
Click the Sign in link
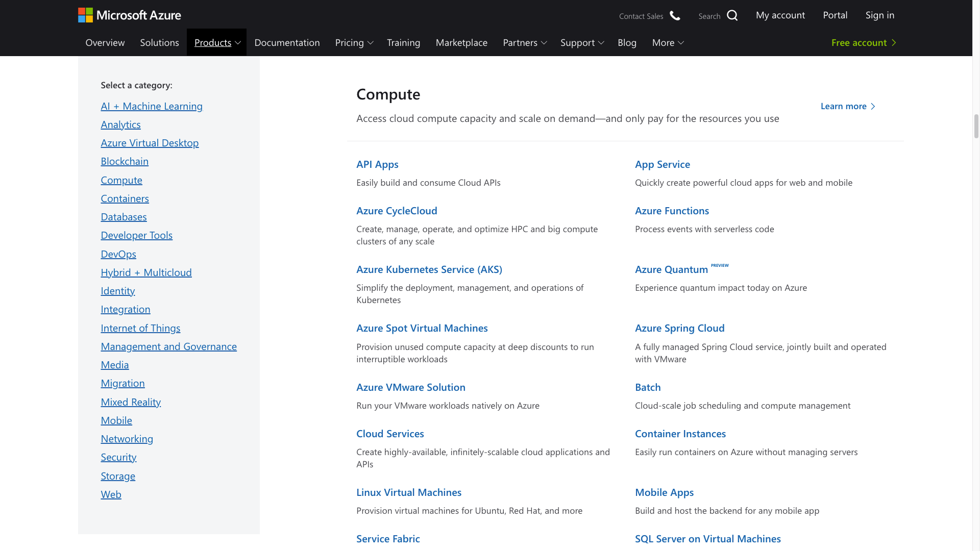coord(879,15)
